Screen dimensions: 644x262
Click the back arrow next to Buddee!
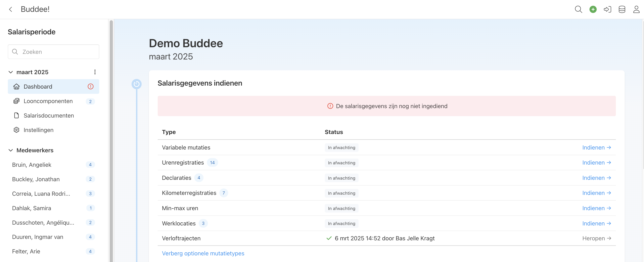click(x=10, y=9)
